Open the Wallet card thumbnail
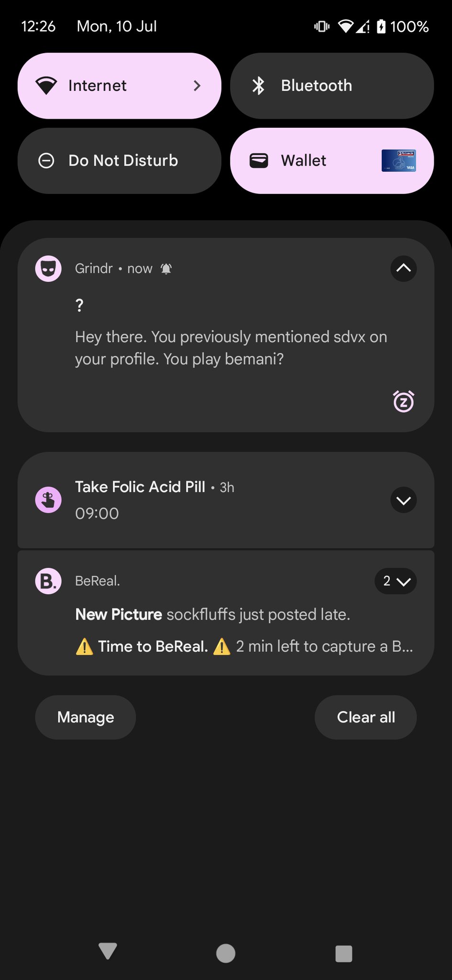Image resolution: width=452 pixels, height=980 pixels. (398, 161)
